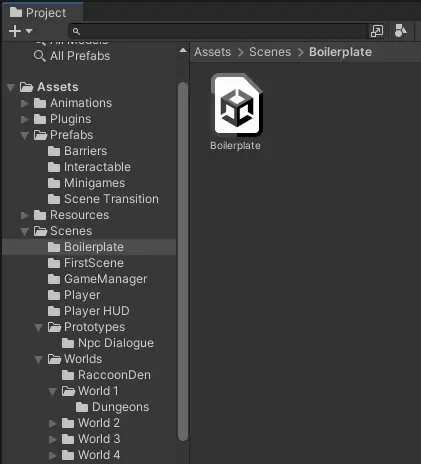Image resolution: width=421 pixels, height=464 pixels.
Task: Click the folder tree vertical scrollbar
Action: pos(183,262)
